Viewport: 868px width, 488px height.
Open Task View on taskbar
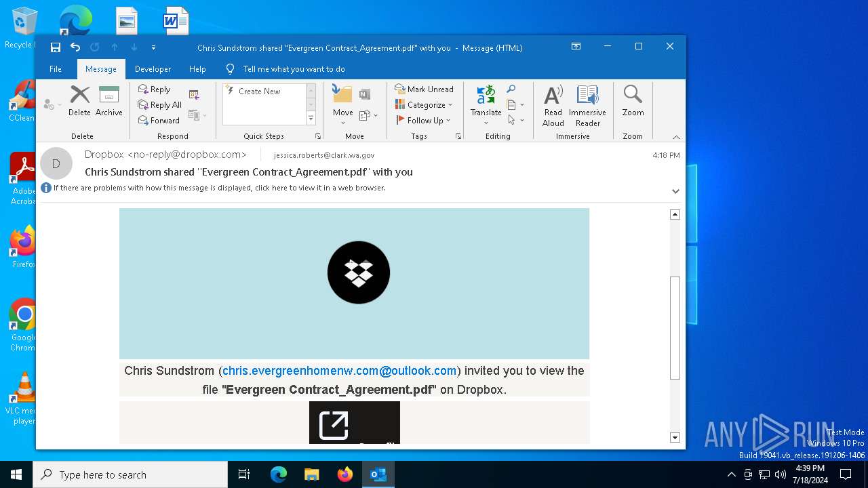point(244,474)
